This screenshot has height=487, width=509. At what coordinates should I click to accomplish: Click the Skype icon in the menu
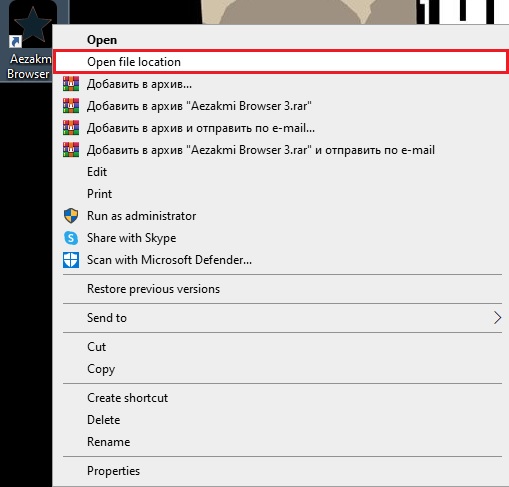(x=71, y=238)
